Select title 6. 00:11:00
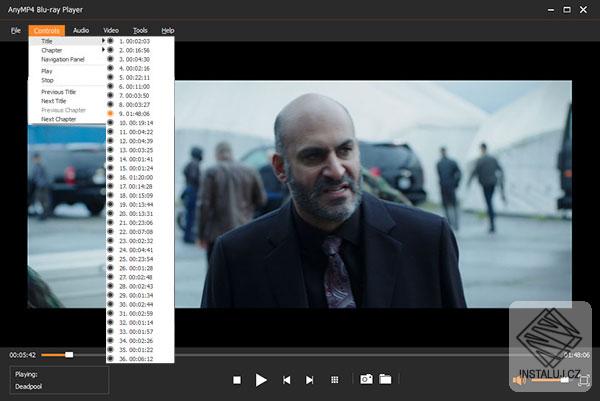 [x=140, y=86]
